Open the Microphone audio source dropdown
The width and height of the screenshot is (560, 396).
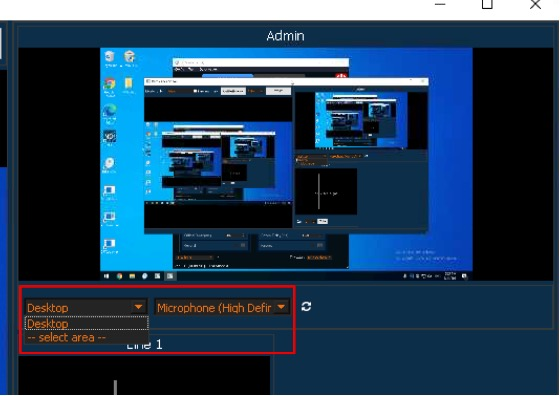(222, 307)
